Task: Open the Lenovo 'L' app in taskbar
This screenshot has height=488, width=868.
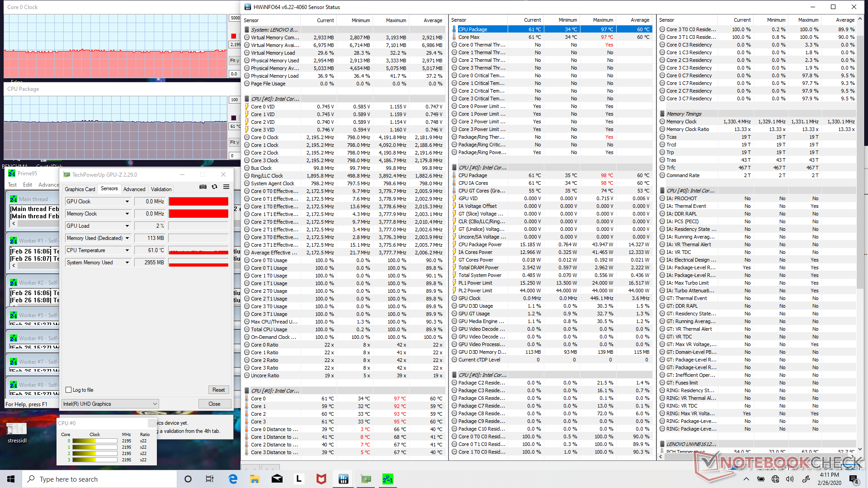Action: (299, 479)
